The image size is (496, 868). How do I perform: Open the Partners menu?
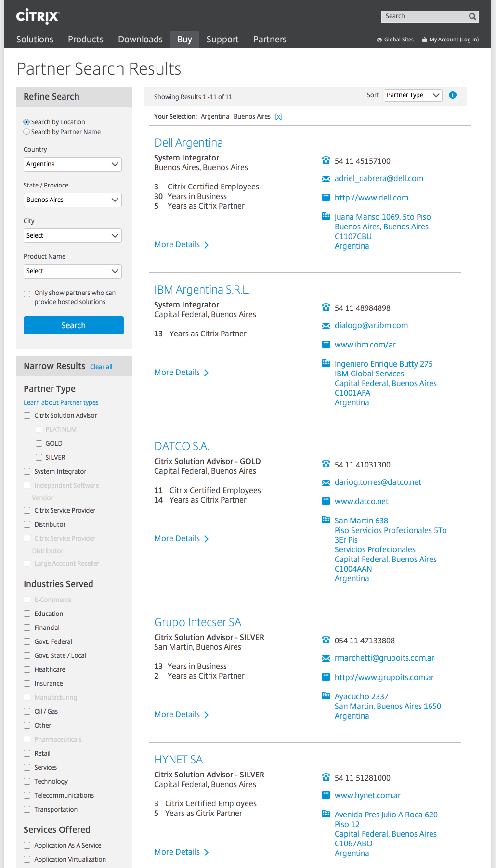[270, 40]
